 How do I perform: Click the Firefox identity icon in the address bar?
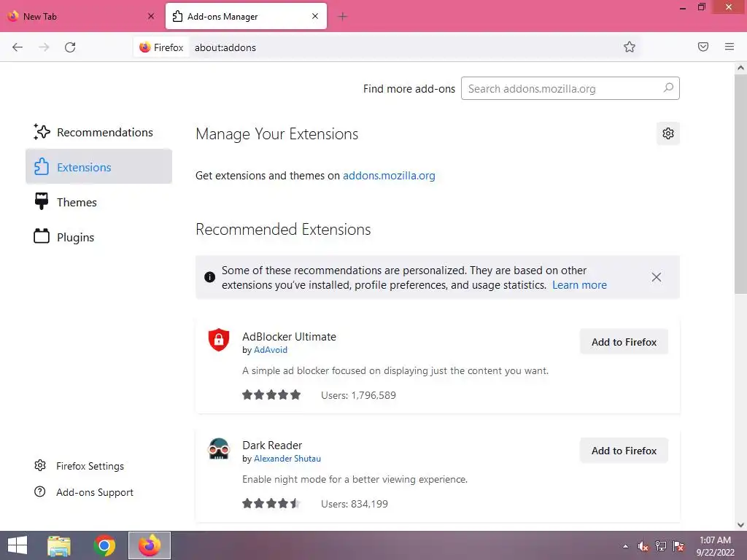click(161, 47)
